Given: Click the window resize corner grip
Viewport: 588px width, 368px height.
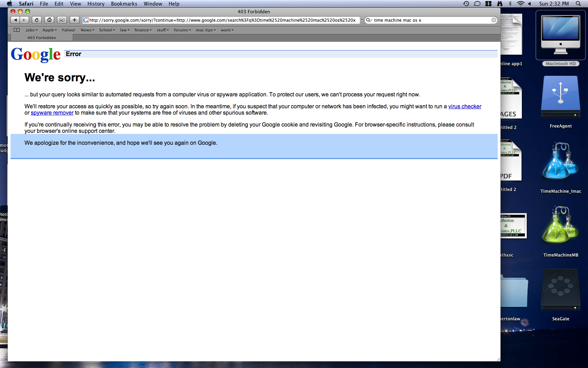Looking at the screenshot, I should pos(498,359).
